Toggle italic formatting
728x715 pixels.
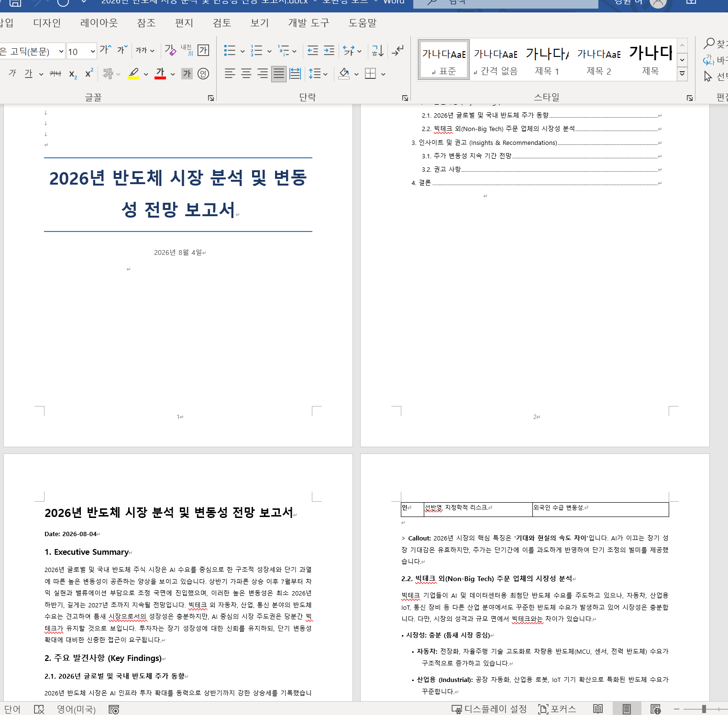tap(12, 74)
